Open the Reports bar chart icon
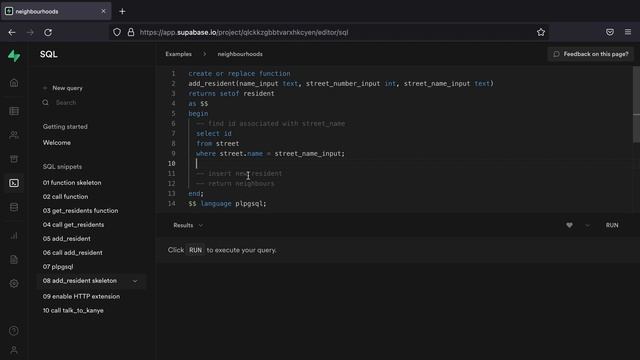Viewport: 640px width, 360px height. pyautogui.click(x=14, y=236)
